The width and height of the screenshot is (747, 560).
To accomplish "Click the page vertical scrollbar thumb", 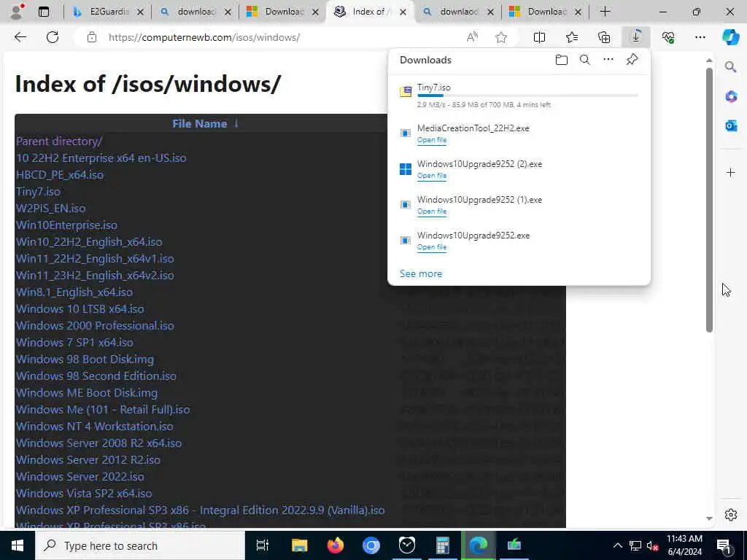I will [x=709, y=200].
